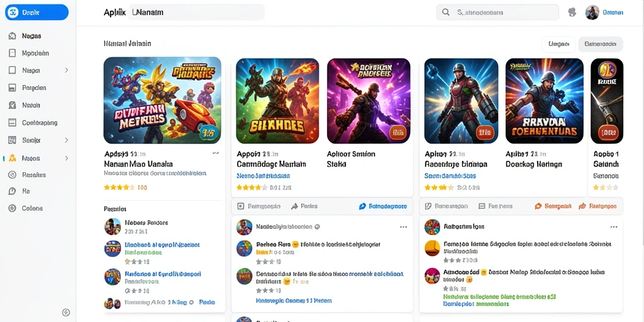Expand the Seiols sidebar item chevron
The image size is (644, 322).
pyautogui.click(x=67, y=140)
